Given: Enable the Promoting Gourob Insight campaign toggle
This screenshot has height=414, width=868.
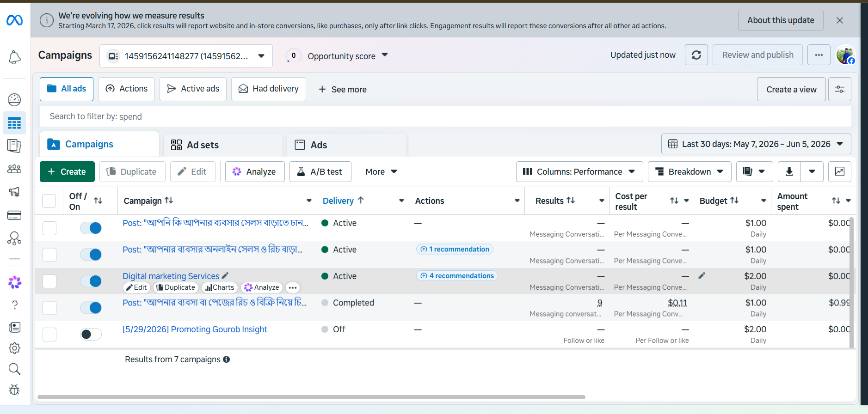Looking at the screenshot, I should point(91,334).
